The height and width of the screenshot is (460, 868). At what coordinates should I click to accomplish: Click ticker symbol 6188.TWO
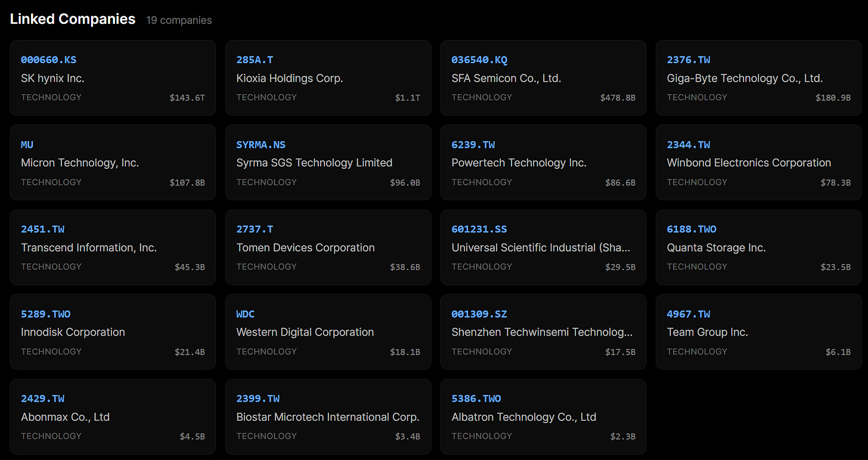(x=692, y=229)
